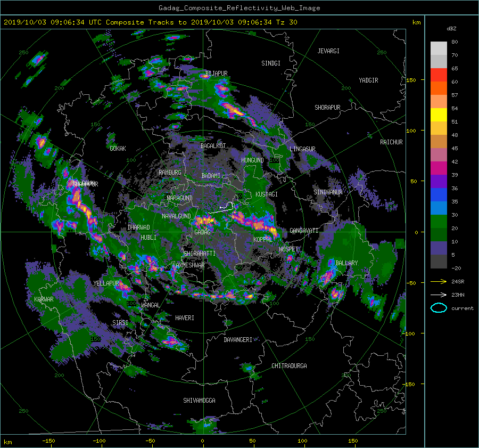Click the JEVARGI city label
The image size is (479, 448).
[x=328, y=51]
